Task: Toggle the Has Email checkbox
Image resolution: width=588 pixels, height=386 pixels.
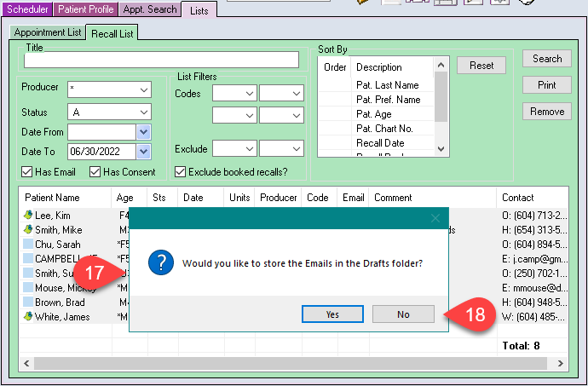Action: (x=26, y=172)
